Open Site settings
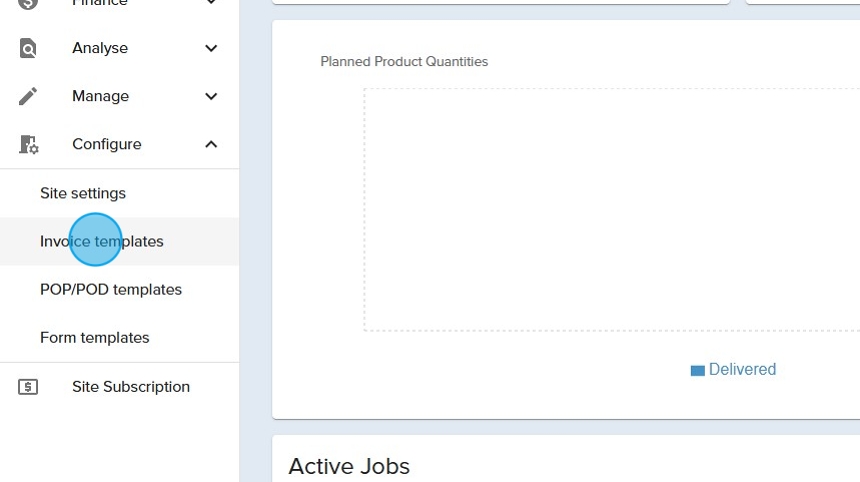This screenshot has height=482, width=860. point(83,193)
